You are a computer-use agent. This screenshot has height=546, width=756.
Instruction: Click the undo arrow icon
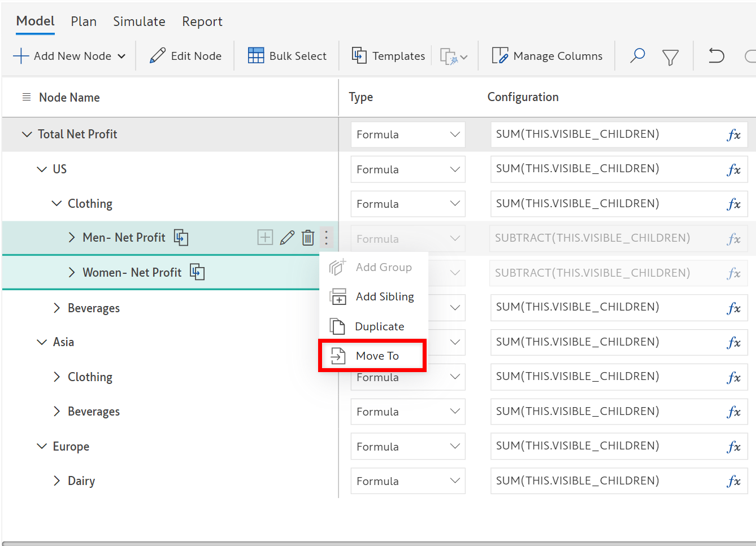tap(716, 56)
